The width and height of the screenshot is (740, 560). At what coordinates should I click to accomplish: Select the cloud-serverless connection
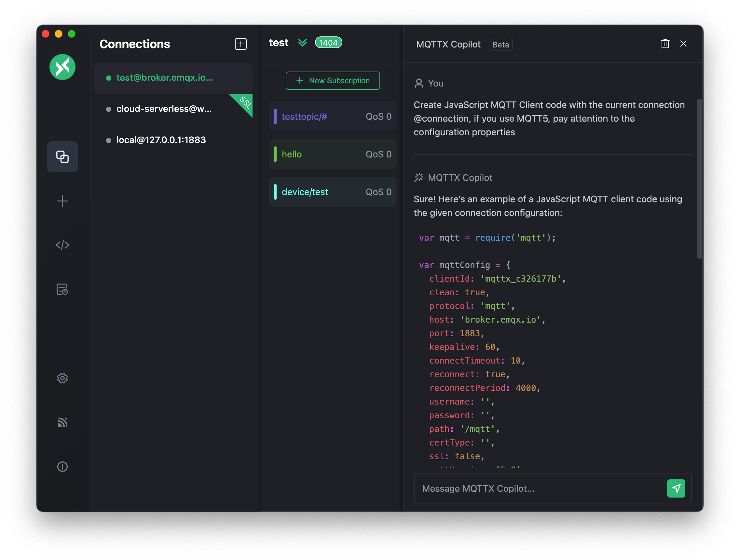(x=164, y=109)
